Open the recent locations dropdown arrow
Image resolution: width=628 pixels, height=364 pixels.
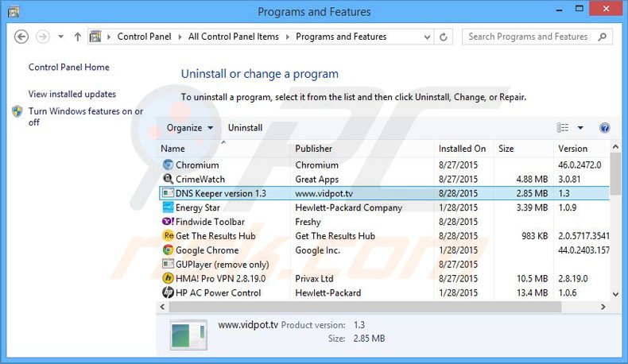tap(60, 37)
